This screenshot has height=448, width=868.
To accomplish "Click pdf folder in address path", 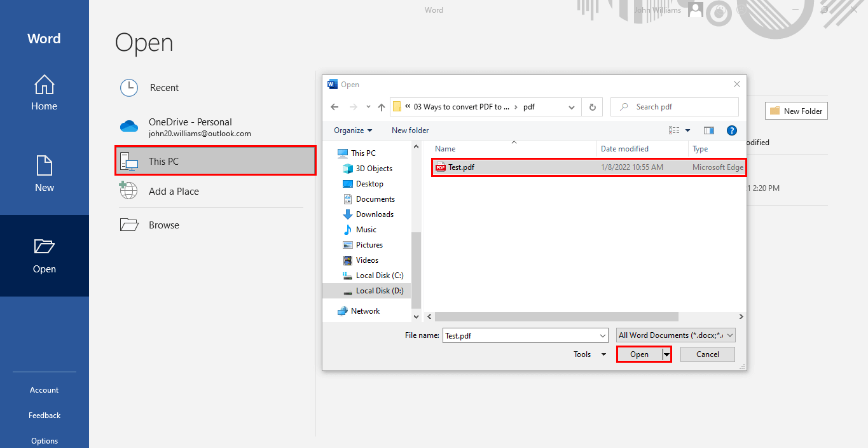I will [x=529, y=107].
